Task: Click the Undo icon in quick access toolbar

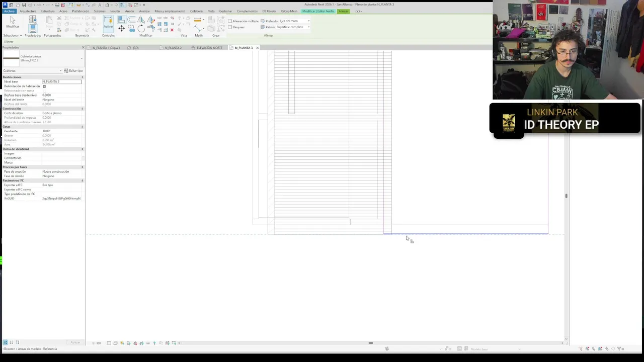Action: point(39,5)
